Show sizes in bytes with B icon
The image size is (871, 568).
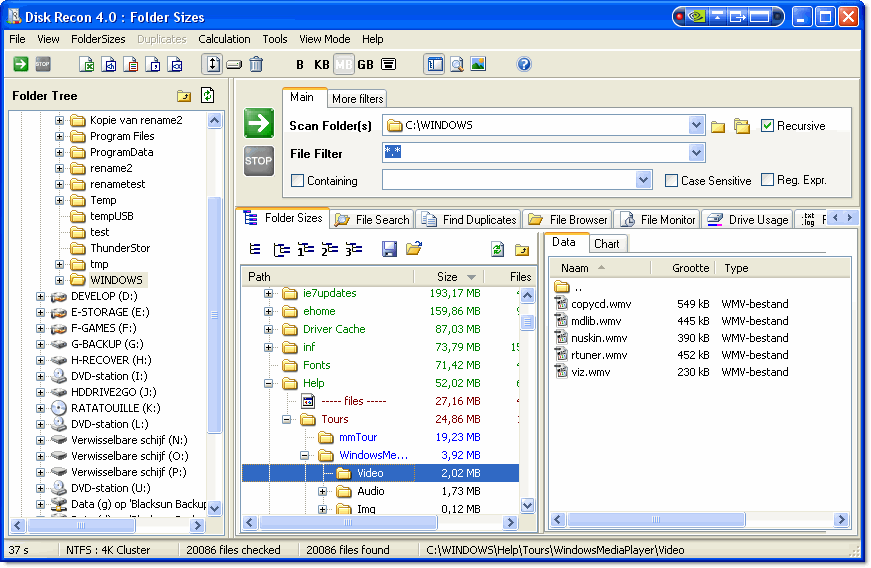(x=300, y=65)
